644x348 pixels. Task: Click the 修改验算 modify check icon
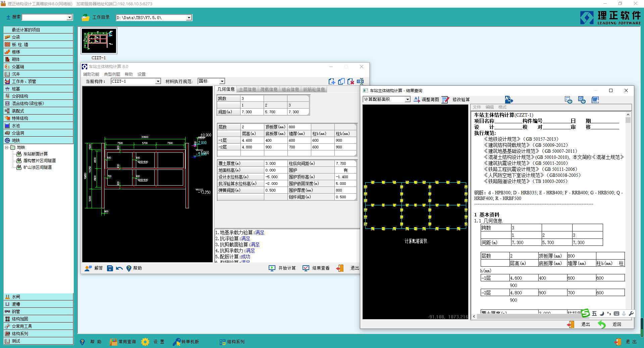click(445, 99)
